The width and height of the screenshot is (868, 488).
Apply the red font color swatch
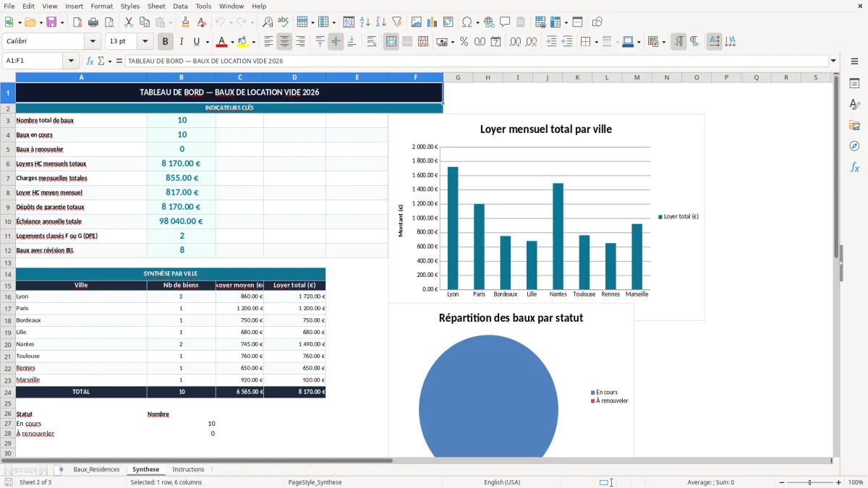[x=222, y=42]
